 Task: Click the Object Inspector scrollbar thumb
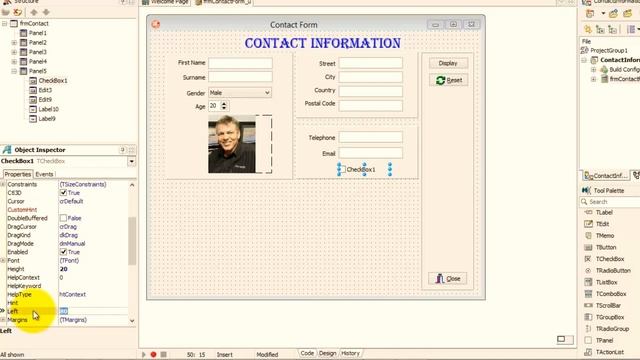(x=132, y=241)
